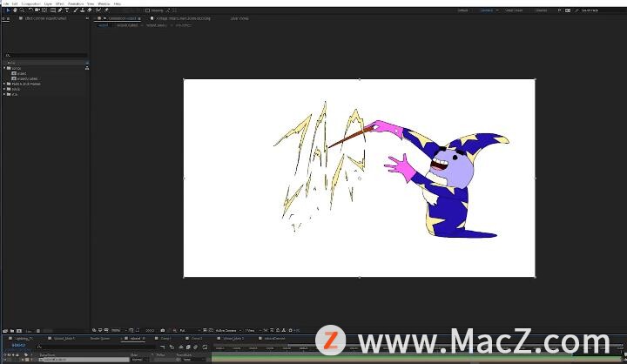Select the Clone Stamp tool
Viewport: 627px width, 364px height.
point(83,10)
